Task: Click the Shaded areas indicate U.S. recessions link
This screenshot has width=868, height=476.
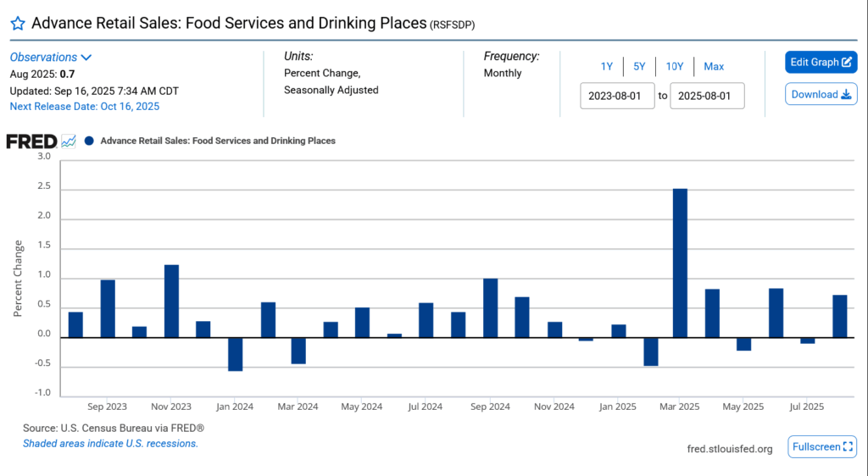Action: [x=110, y=444]
